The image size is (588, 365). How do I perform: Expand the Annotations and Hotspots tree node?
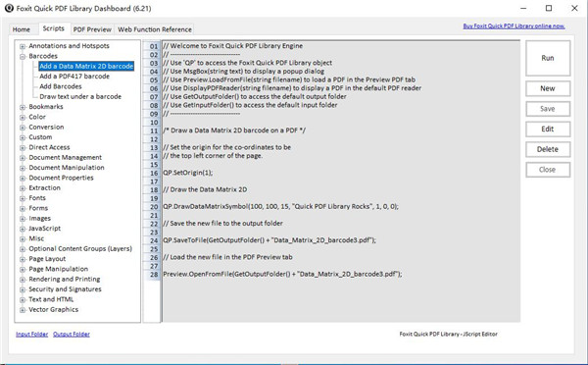click(x=23, y=46)
